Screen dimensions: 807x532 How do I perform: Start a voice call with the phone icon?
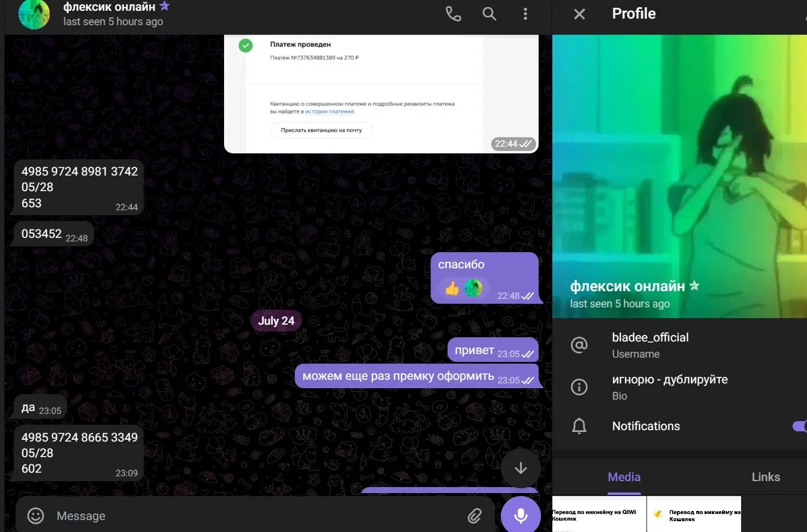(x=454, y=14)
